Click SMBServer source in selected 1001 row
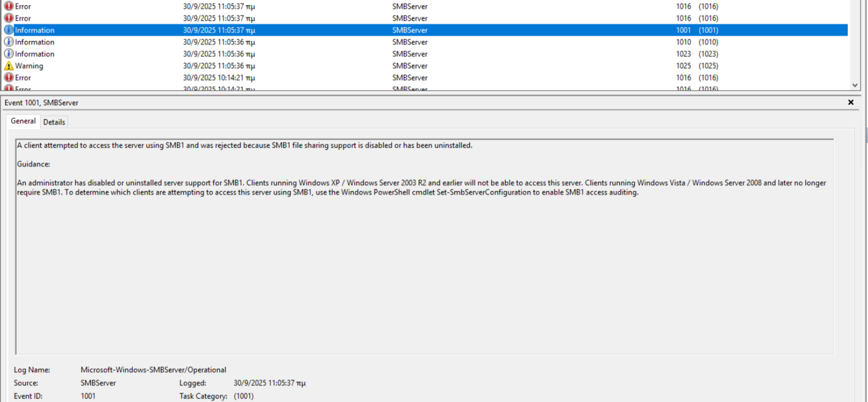 410,30
